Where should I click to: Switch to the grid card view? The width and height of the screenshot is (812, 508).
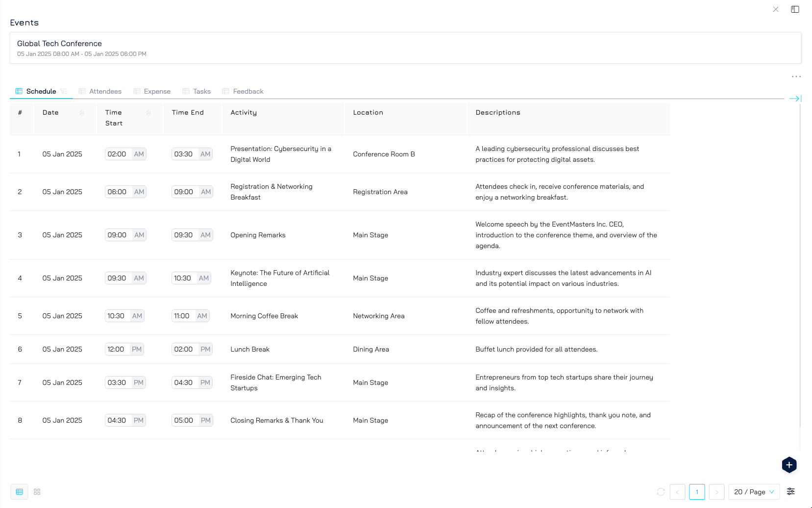[37, 492]
